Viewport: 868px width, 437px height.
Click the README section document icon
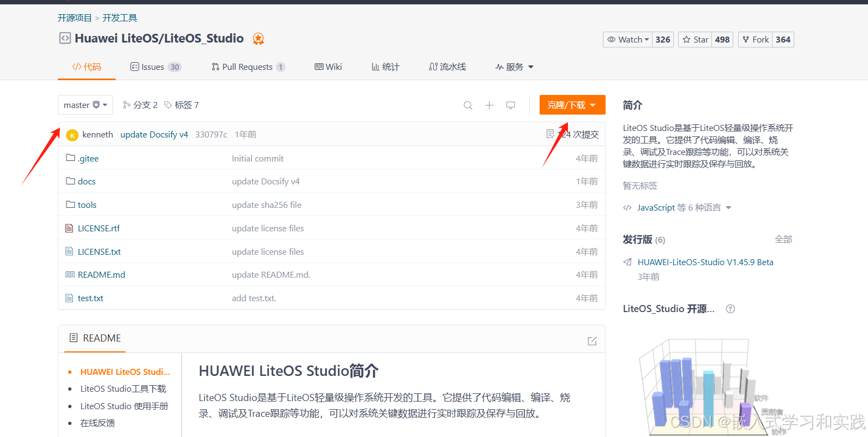[x=74, y=338]
